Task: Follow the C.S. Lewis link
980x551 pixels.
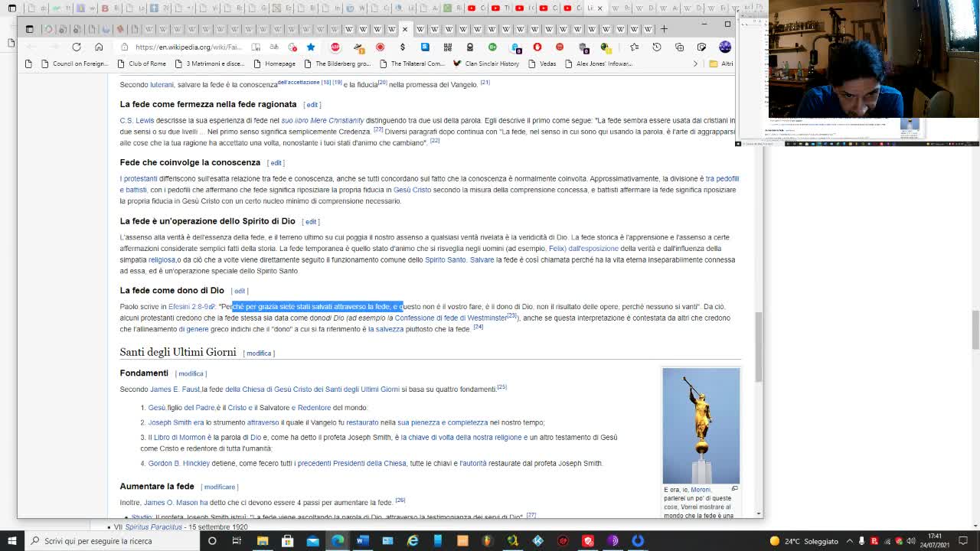Action: [x=137, y=121]
